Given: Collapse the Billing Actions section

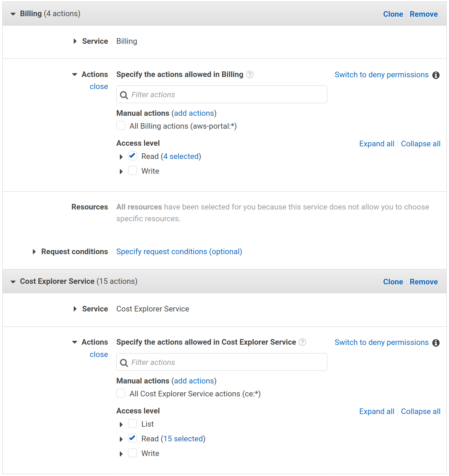Looking at the screenshot, I should [x=75, y=75].
